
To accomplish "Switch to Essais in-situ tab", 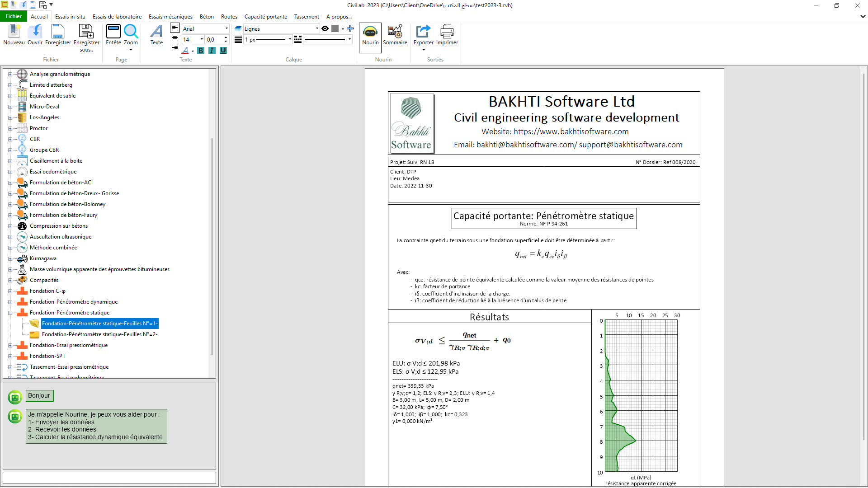I will [x=70, y=17].
